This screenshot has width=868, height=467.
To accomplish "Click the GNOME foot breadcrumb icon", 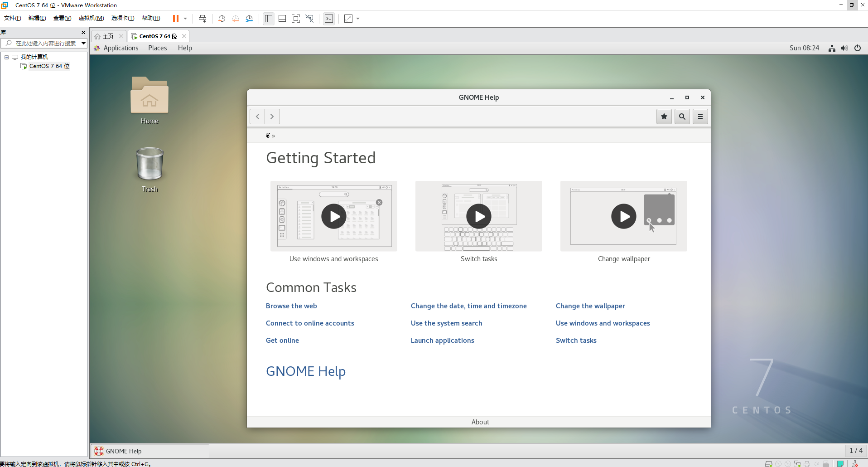I will (268, 135).
